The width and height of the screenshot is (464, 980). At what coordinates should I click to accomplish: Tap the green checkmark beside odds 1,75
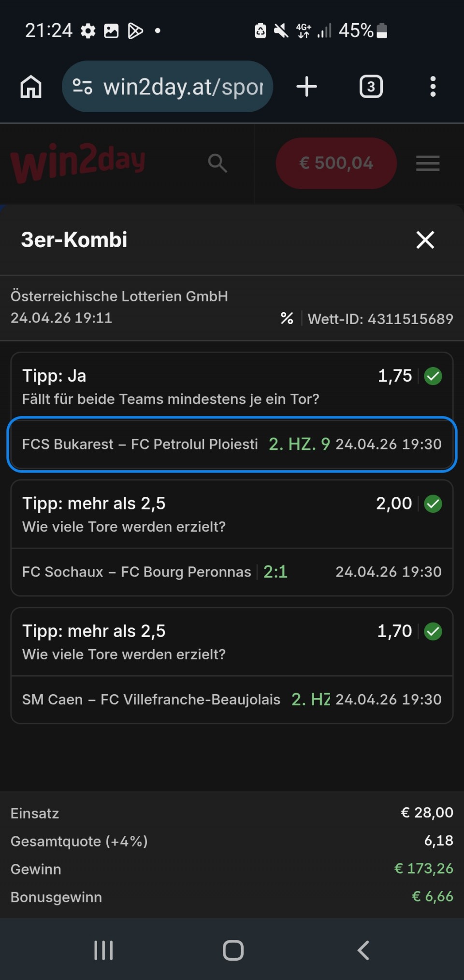point(433,376)
